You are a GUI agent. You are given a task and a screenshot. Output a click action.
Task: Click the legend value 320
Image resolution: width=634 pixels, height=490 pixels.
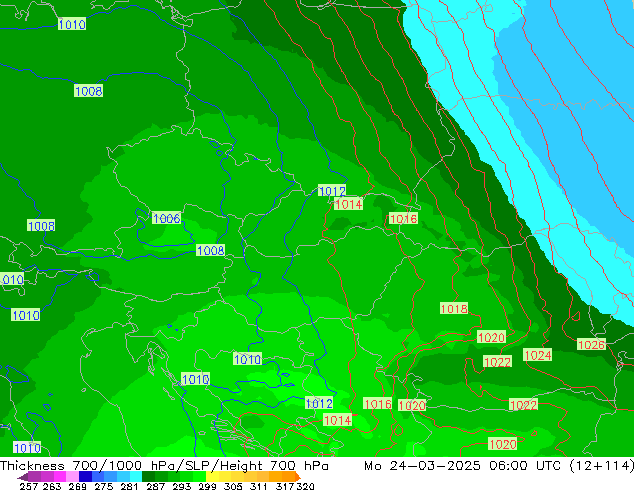pos(306,486)
